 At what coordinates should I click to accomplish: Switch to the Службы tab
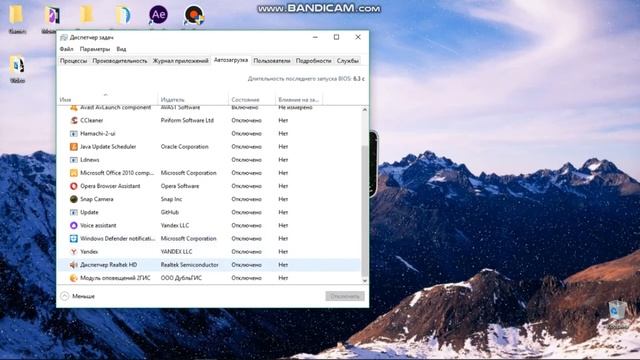[x=347, y=61]
